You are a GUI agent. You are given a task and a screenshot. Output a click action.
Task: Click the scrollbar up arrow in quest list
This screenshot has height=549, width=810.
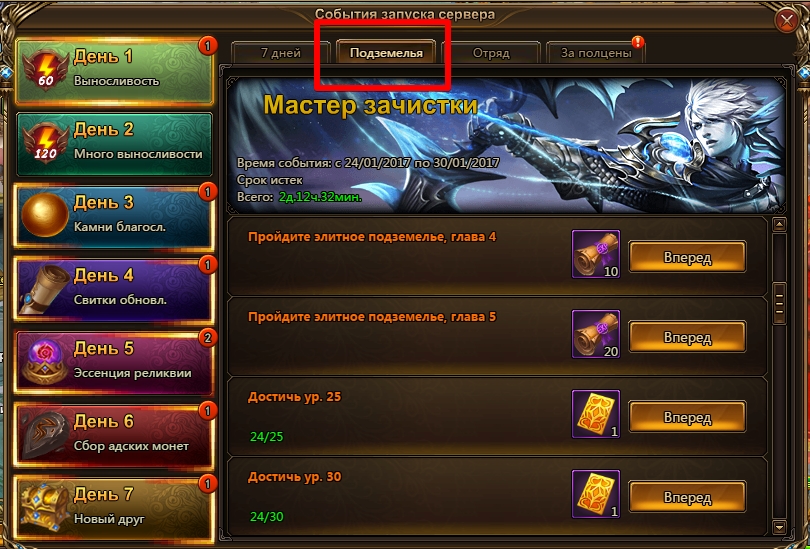tap(779, 225)
